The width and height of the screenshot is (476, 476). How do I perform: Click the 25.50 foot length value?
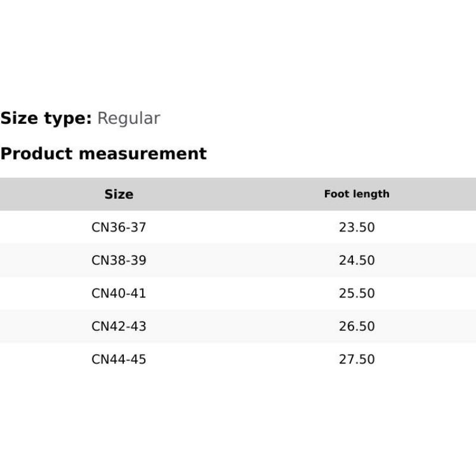pyautogui.click(x=357, y=293)
